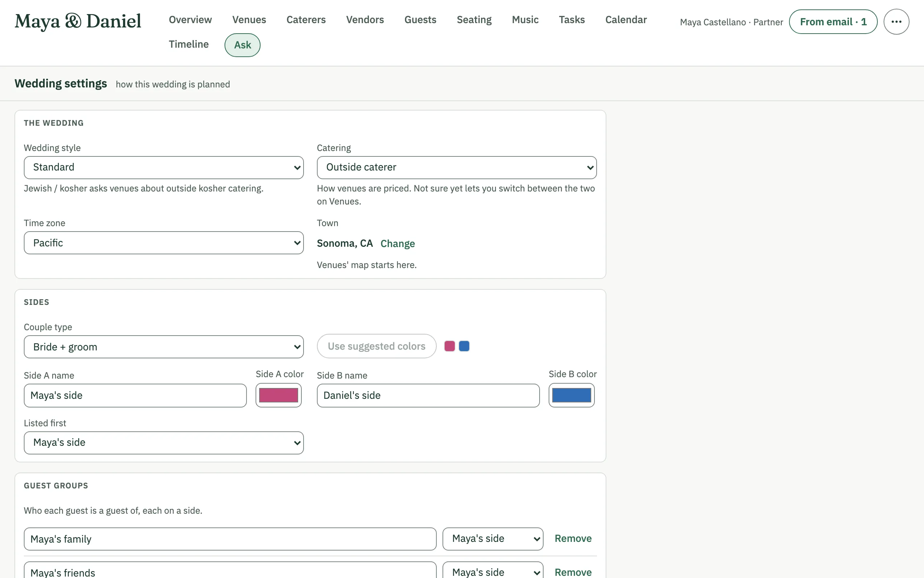
Task: Open the From email · 1 inbox
Action: [x=833, y=22]
